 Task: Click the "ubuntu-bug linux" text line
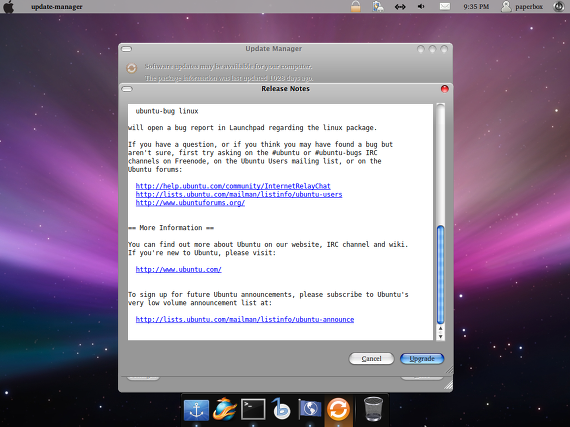click(167, 111)
